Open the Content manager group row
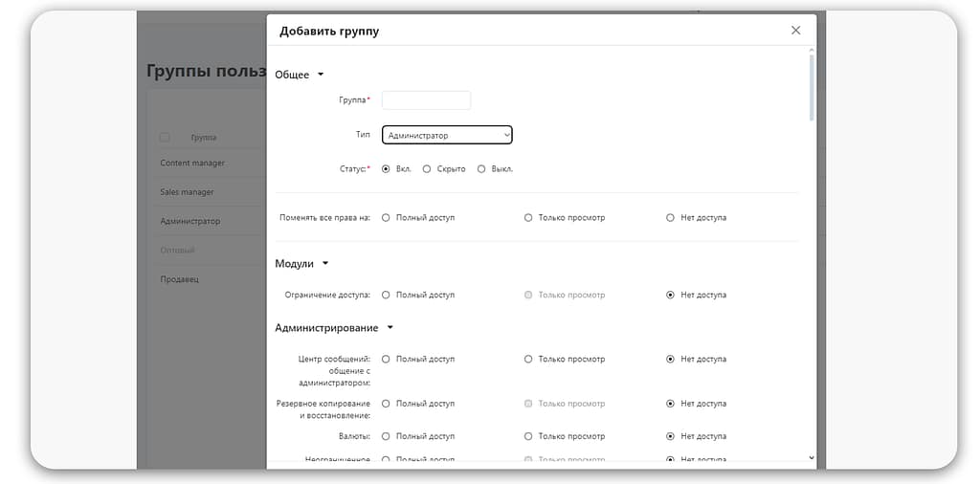Screen dimensions: 980x484 tap(192, 164)
